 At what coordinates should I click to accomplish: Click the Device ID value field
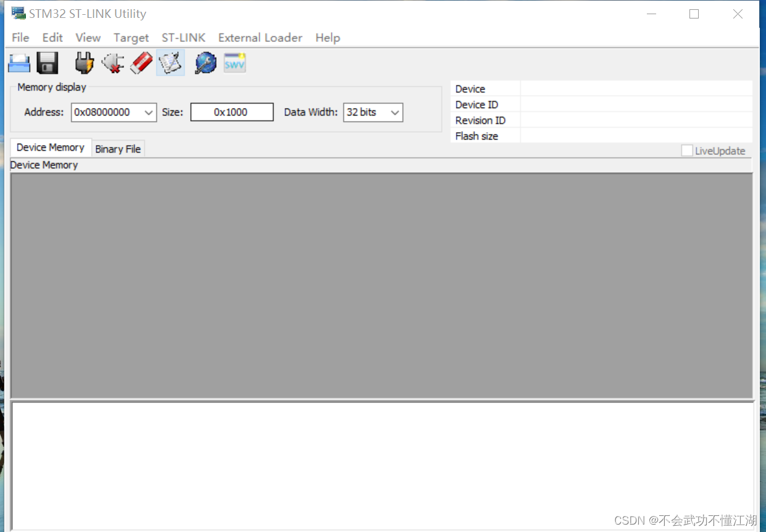pos(636,104)
